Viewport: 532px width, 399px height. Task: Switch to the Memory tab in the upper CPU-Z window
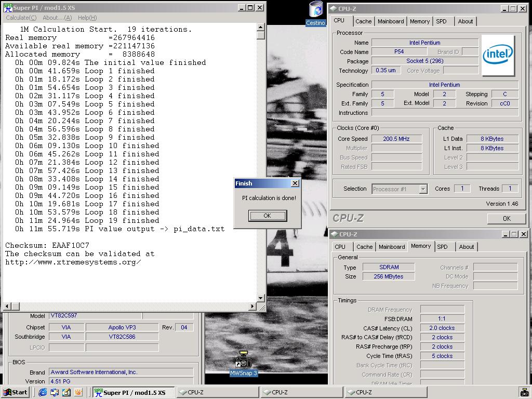point(419,21)
